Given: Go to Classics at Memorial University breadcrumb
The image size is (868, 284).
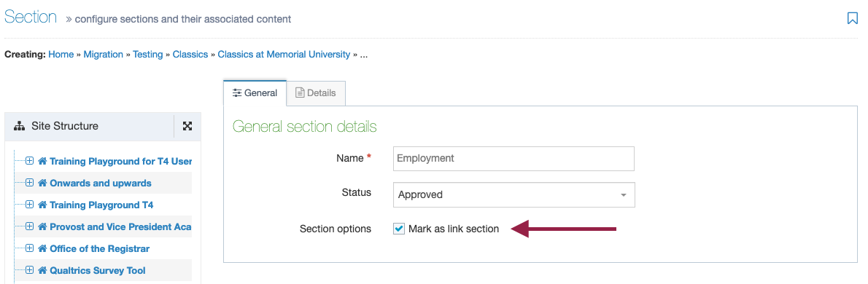Looking at the screenshot, I should coord(284,54).
